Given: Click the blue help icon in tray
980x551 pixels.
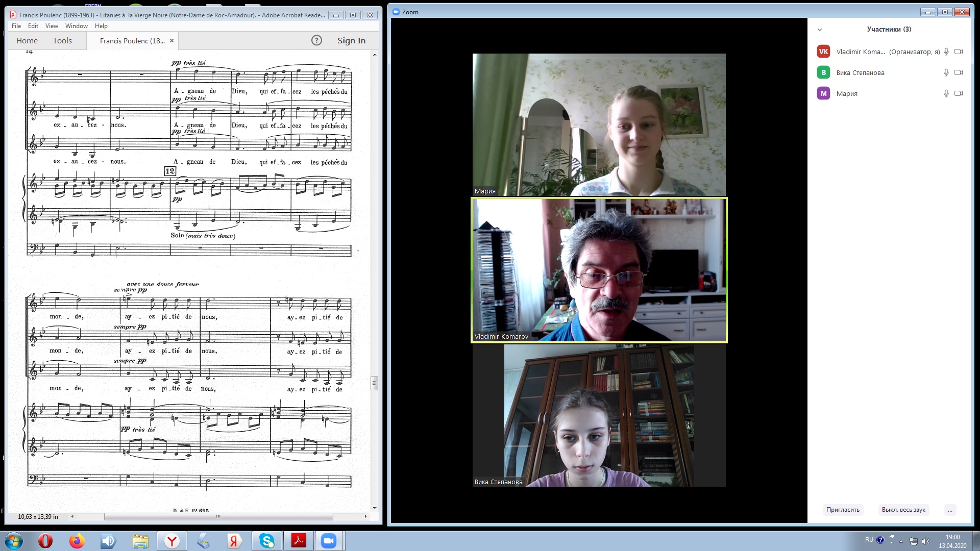Looking at the screenshot, I should click(x=880, y=540).
